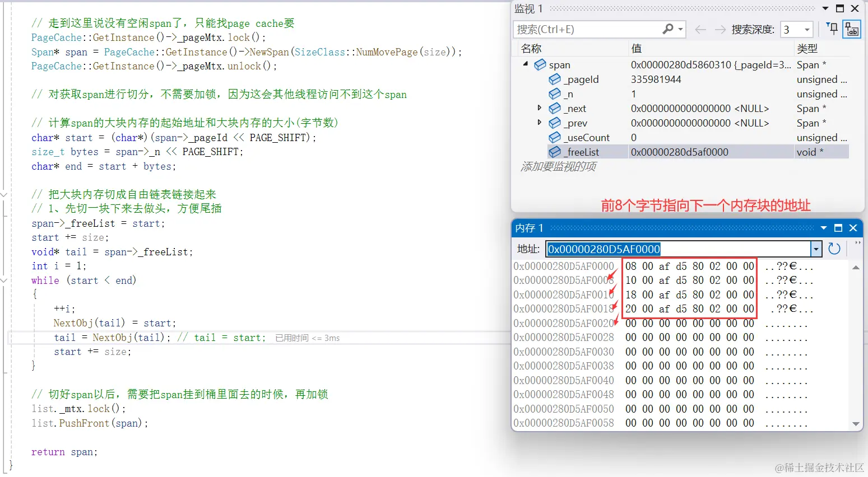Refresh the memory window contents
The width and height of the screenshot is (868, 477).
coord(834,249)
